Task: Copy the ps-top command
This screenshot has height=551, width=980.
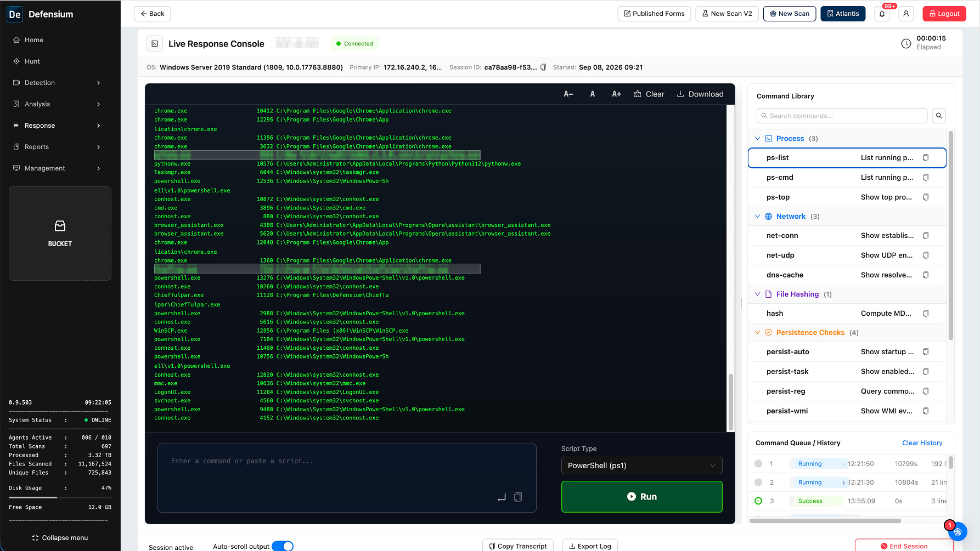Action: (926, 197)
